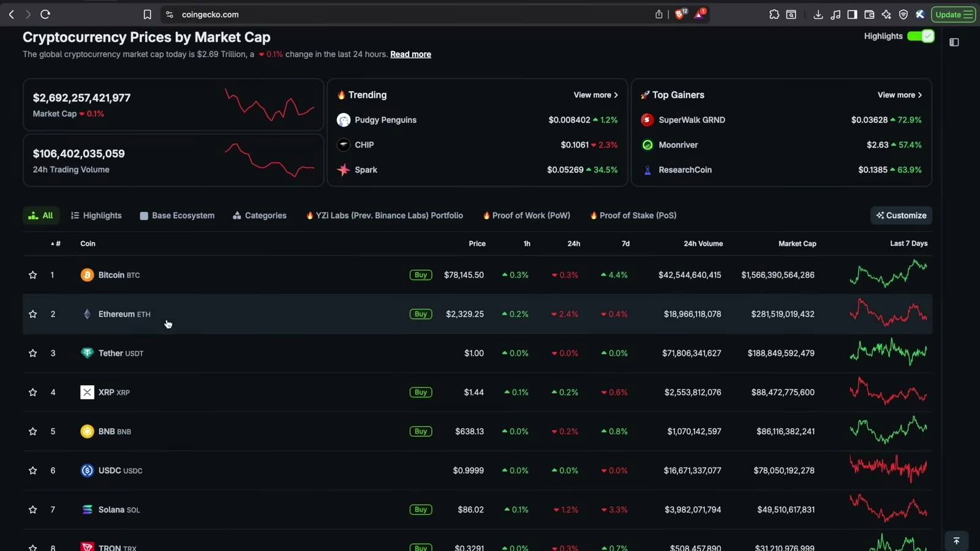Open CHIP trending coin

click(x=364, y=145)
